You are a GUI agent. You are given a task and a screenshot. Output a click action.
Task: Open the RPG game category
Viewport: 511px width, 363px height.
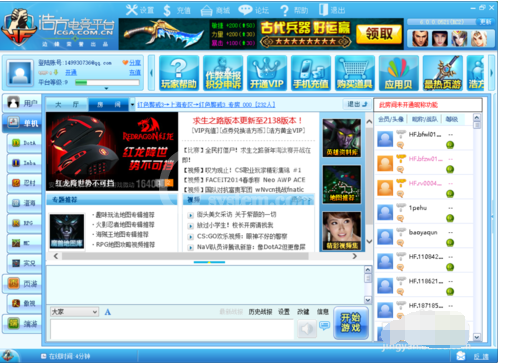[24, 223]
